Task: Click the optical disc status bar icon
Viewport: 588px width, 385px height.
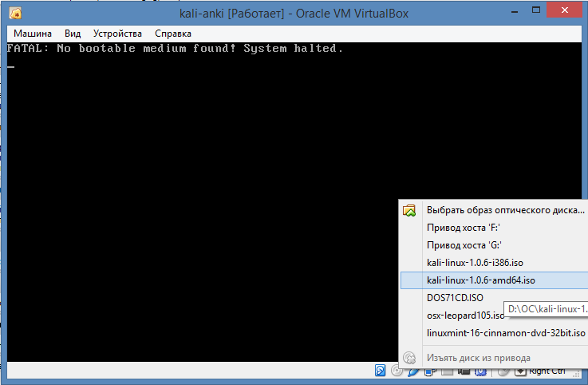Action: coord(396,371)
